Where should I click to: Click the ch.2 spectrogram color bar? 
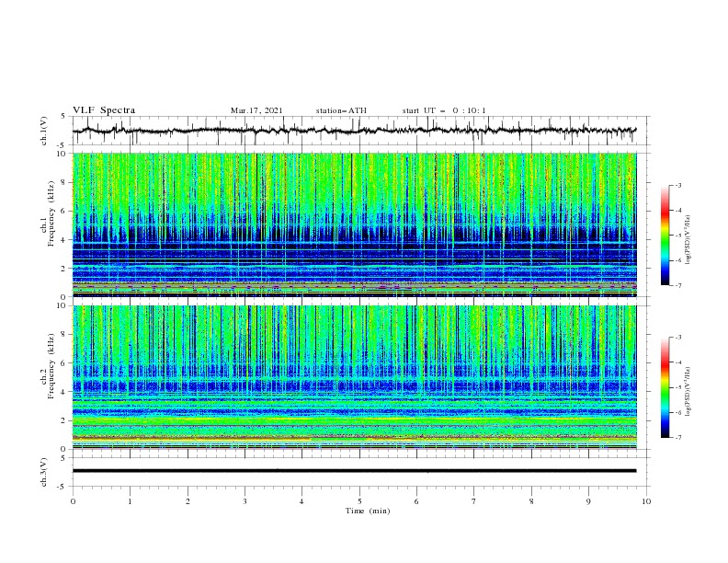click(665, 387)
